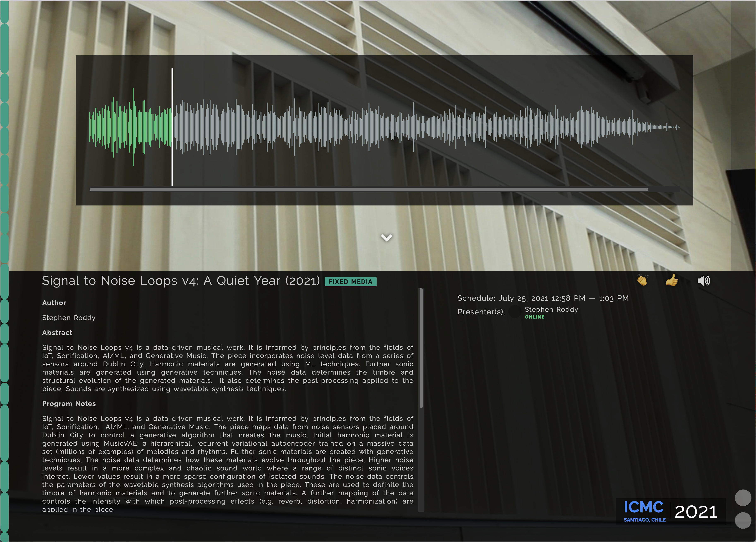
Task: Click the FIXED MEDIA tag badge
Action: click(x=350, y=282)
